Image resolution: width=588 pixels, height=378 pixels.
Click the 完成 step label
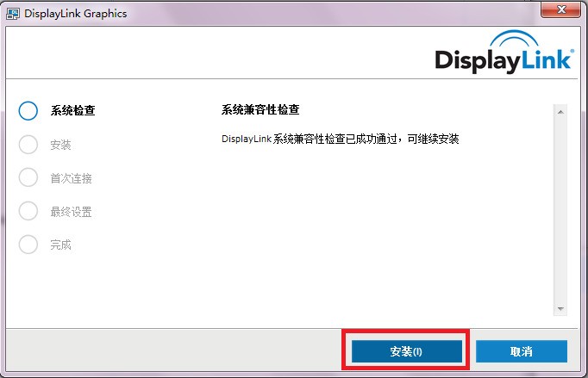[x=60, y=245]
